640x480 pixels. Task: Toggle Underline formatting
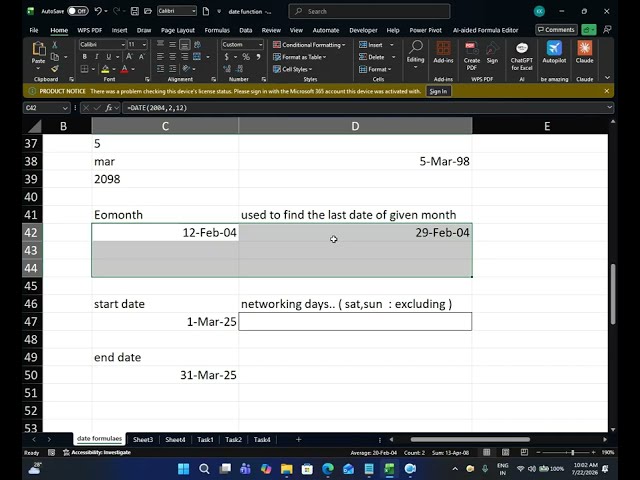tap(109, 57)
